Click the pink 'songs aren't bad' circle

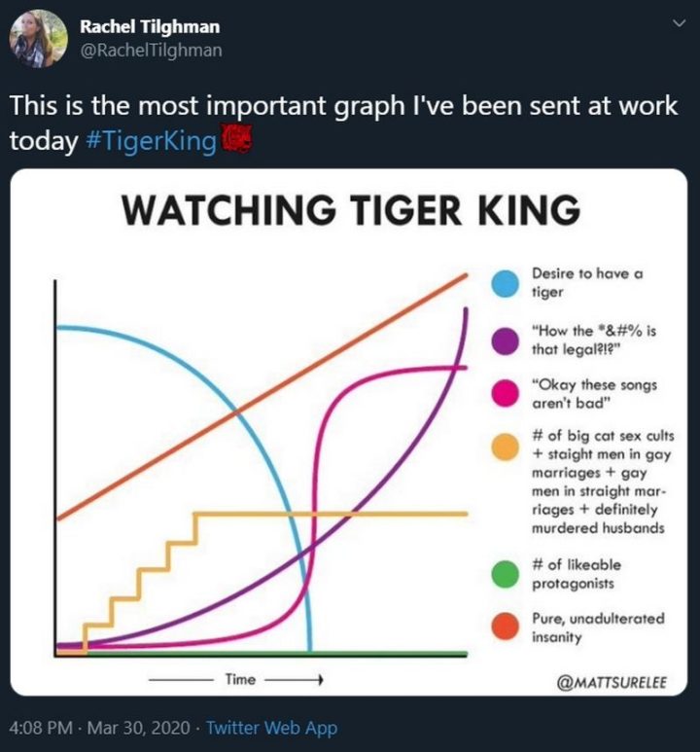click(x=506, y=394)
